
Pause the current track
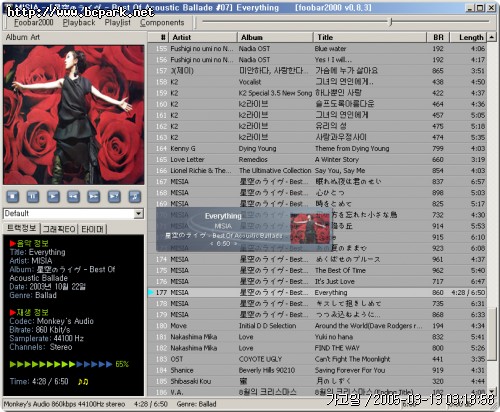pyautogui.click(x=33, y=196)
